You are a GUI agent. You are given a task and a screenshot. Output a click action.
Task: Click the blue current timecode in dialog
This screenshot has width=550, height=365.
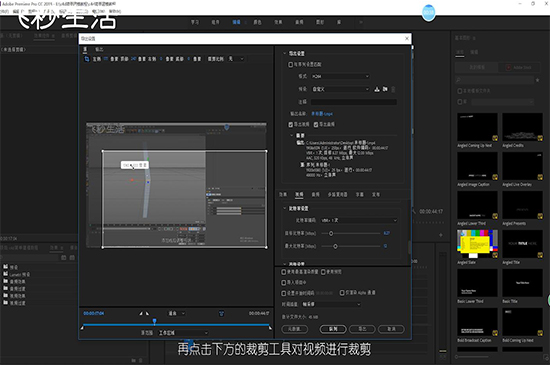94,313
